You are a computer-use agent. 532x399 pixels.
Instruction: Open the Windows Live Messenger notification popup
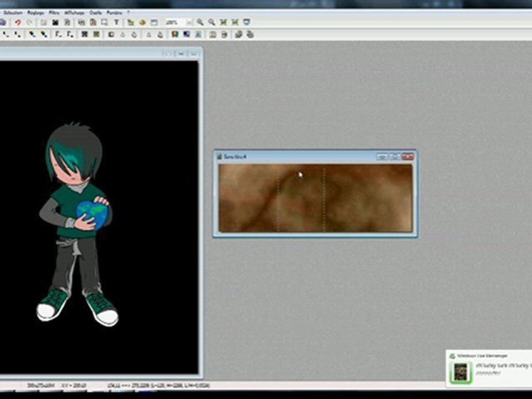pos(489,368)
